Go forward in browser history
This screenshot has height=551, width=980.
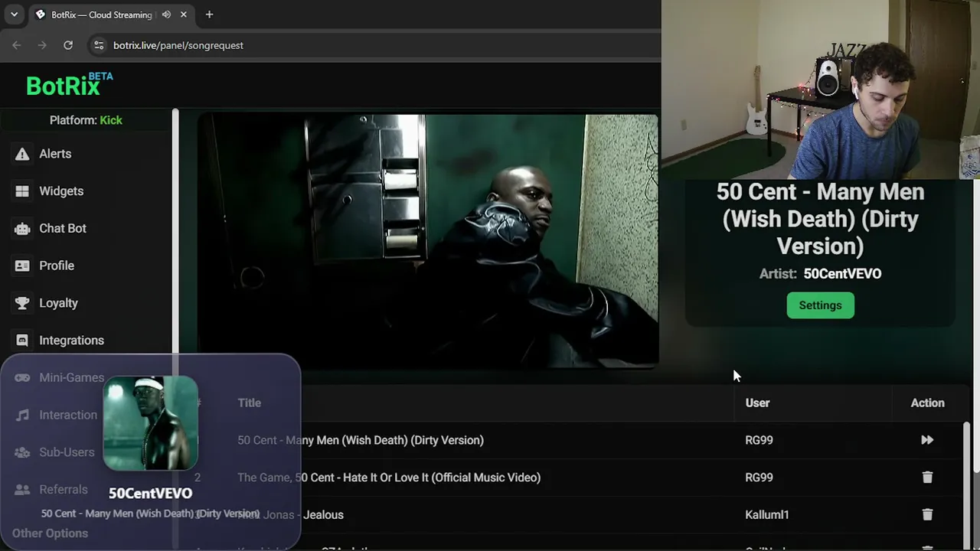42,45
